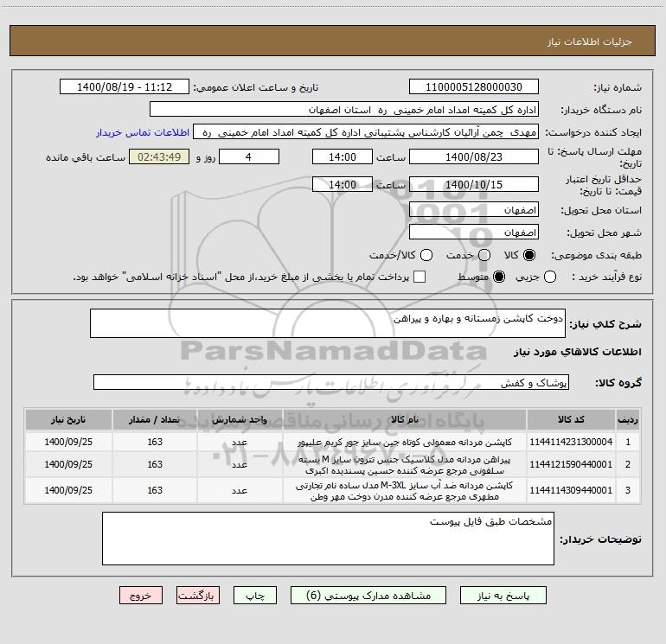Image resolution: width=666 pixels, height=644 pixels.
Task: Click the واحد شمارش column header
Action: pyautogui.click(x=240, y=419)
